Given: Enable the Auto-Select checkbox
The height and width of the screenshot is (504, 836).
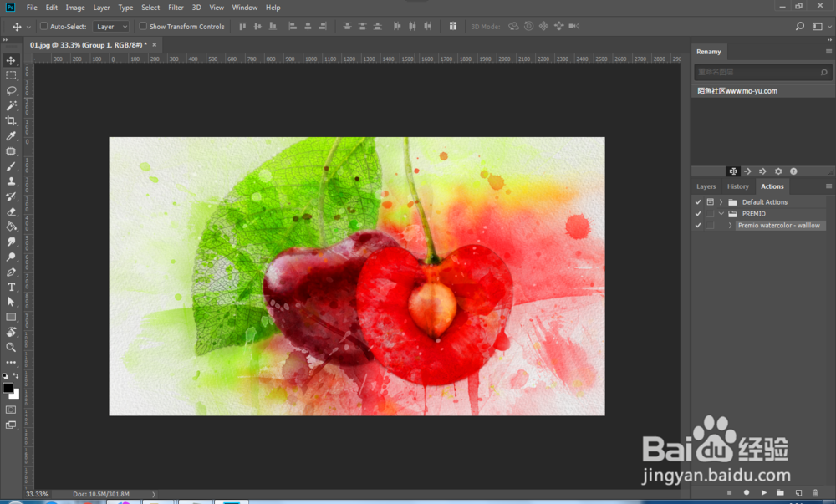Looking at the screenshot, I should [x=43, y=26].
